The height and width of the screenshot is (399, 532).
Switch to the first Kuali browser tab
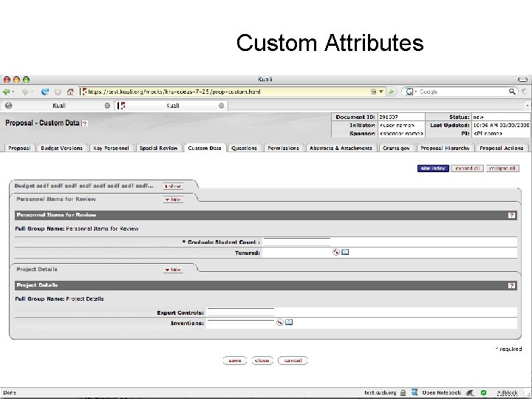pos(59,106)
